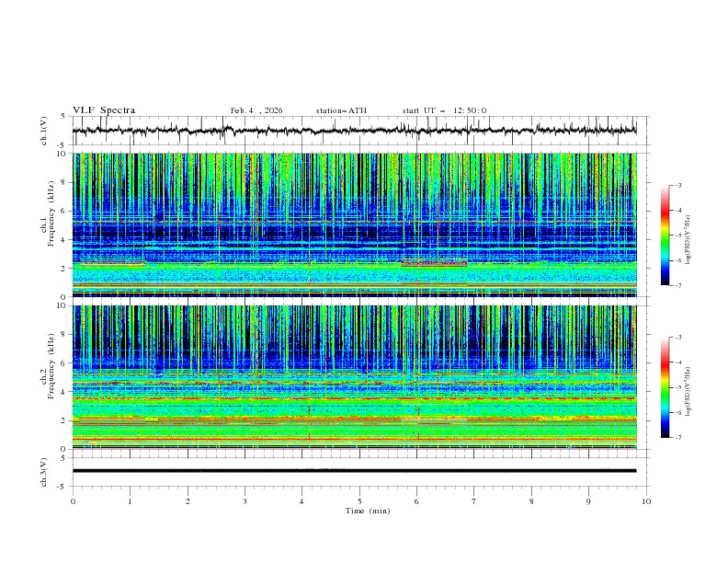Click the "station=ATH" header text

(341, 110)
